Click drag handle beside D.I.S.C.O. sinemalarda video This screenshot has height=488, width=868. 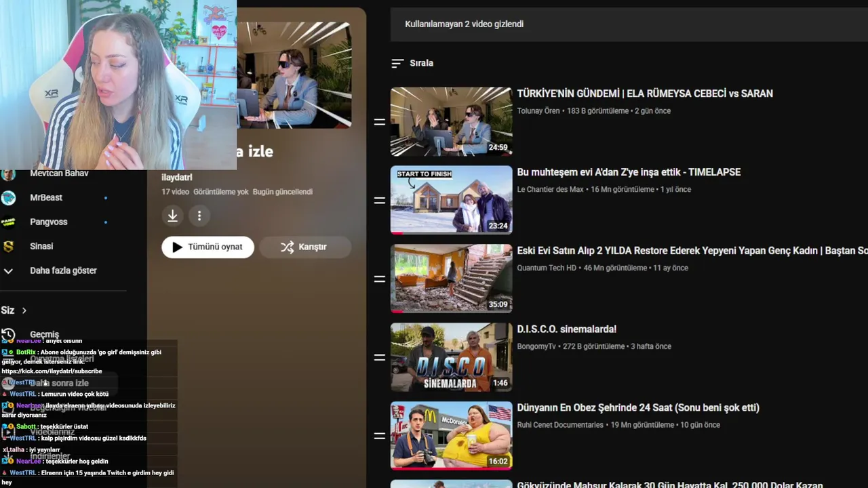(x=380, y=357)
